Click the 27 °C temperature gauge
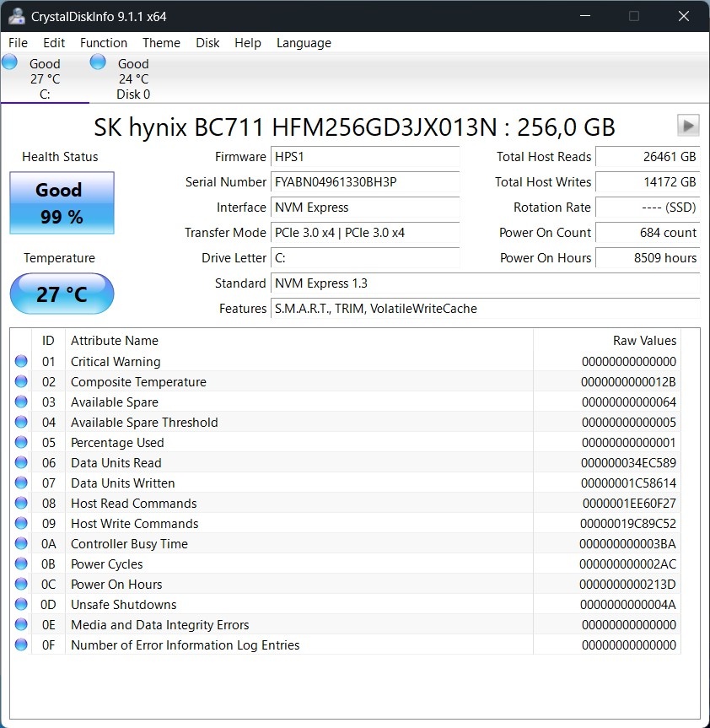The height and width of the screenshot is (728, 710). tap(61, 294)
